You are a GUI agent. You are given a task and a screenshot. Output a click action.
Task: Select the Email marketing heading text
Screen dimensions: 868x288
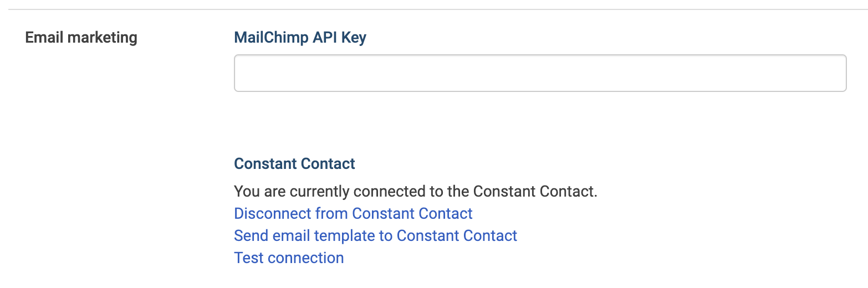tap(81, 38)
